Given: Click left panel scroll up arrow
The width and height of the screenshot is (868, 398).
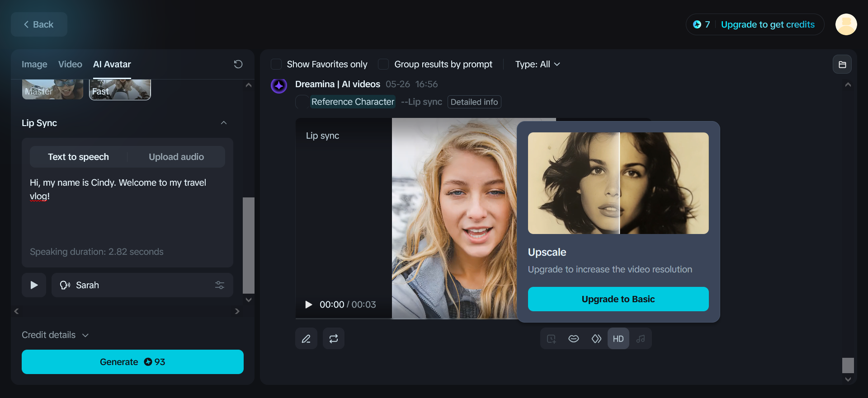Looking at the screenshot, I should [249, 85].
